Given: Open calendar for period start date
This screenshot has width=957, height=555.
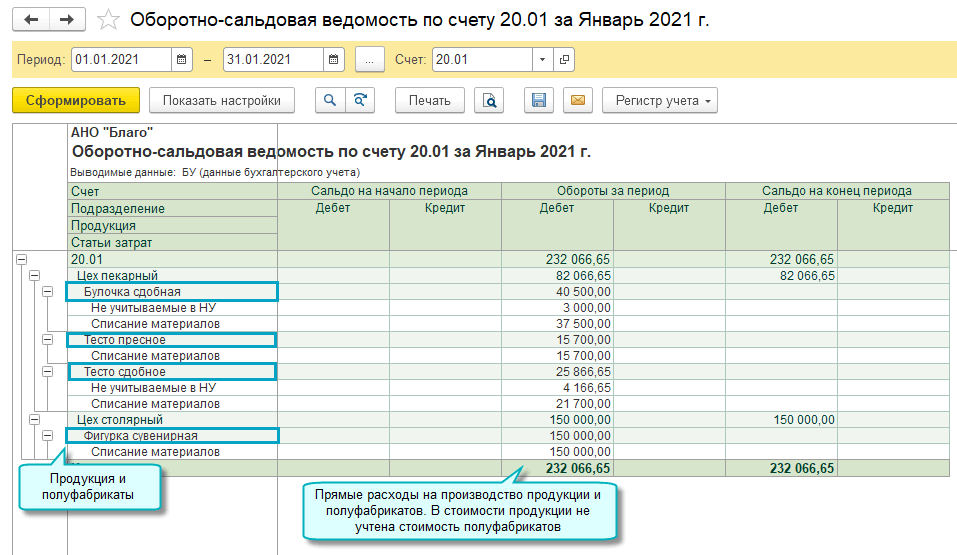Looking at the screenshot, I should pyautogui.click(x=181, y=60).
